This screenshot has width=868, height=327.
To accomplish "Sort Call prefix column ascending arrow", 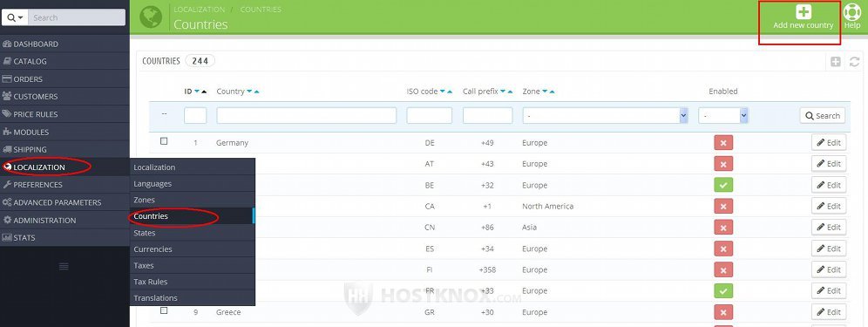I will pyautogui.click(x=510, y=92).
